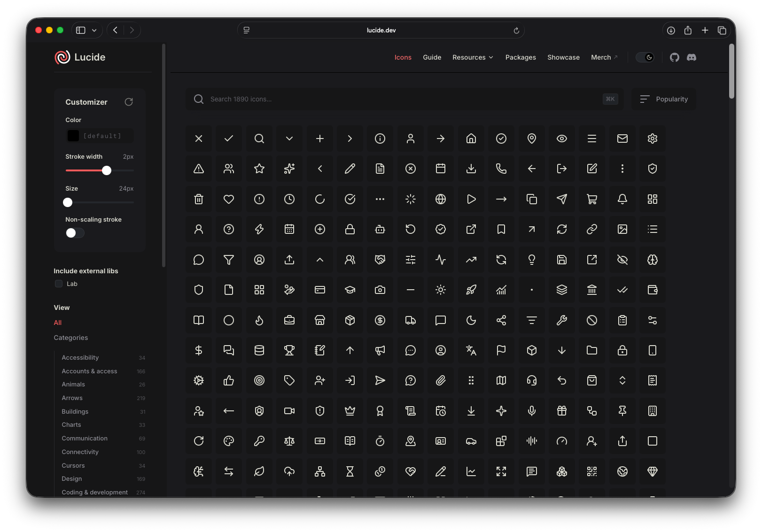The width and height of the screenshot is (762, 532).
Task: Click the page vertical scrollbar
Action: click(x=731, y=71)
